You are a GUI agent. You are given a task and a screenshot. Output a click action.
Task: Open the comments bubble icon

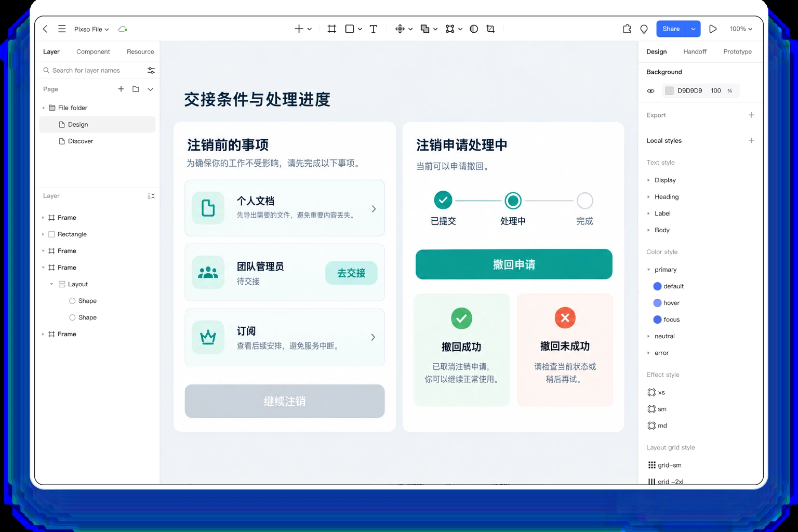point(644,29)
